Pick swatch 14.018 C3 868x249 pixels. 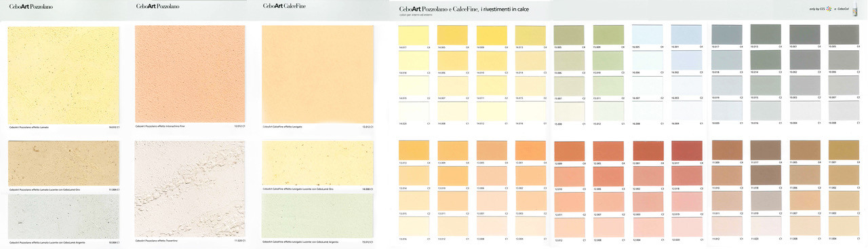[x=414, y=60]
